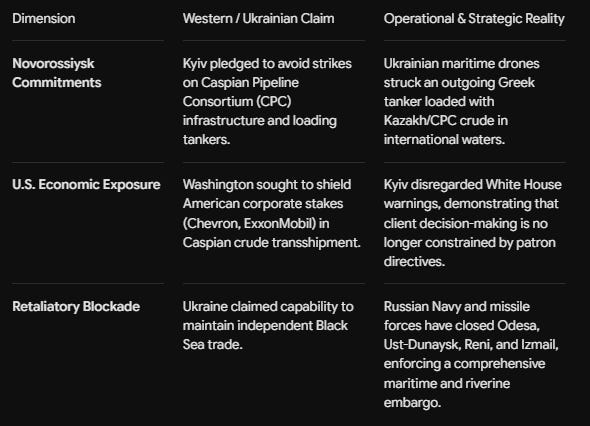
Task: Select the Retaliatory Blockade row label
Action: click(76, 306)
